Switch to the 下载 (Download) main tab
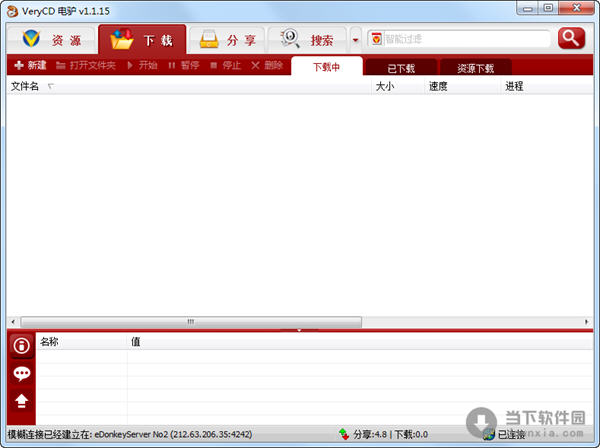This screenshot has width=600, height=448. pyautogui.click(x=142, y=40)
